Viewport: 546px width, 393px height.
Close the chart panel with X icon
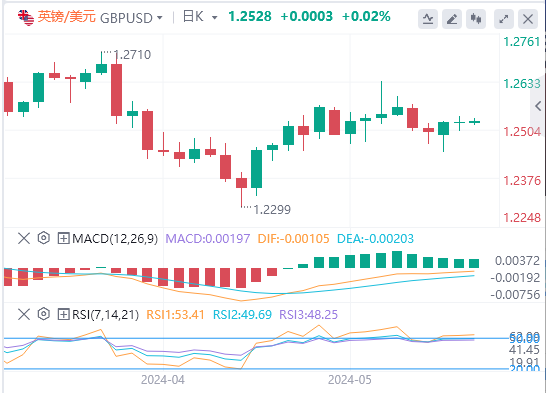528,19
